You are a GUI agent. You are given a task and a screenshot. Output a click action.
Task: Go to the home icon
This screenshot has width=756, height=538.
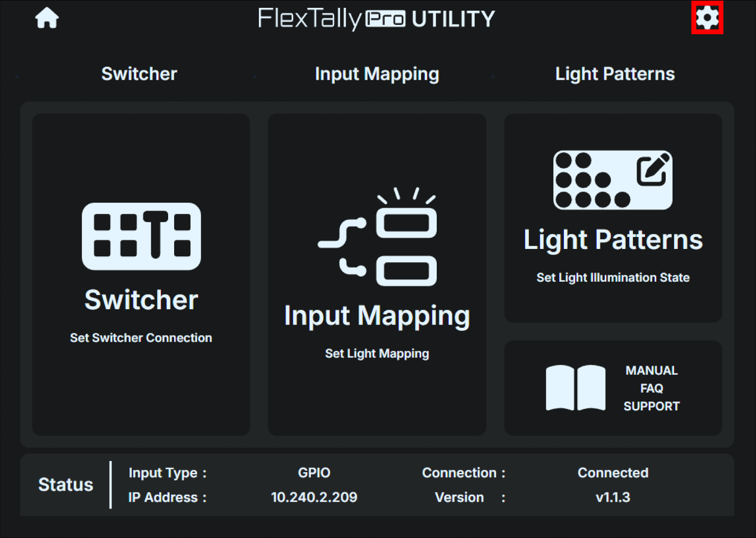47,18
